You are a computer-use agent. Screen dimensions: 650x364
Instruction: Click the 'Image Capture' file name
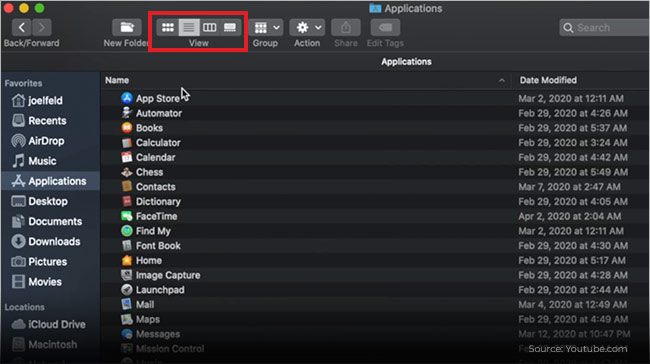tap(168, 275)
